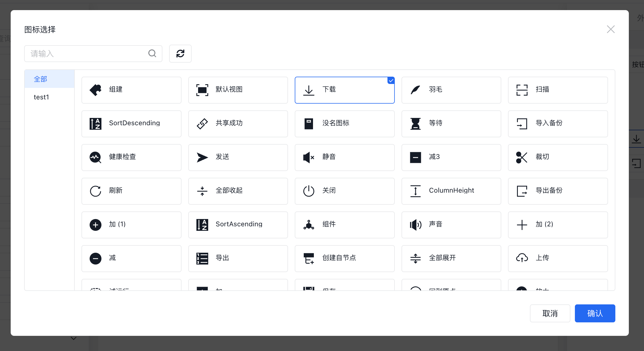
Task: Select the 等待 hourglass icon
Action: click(x=451, y=124)
